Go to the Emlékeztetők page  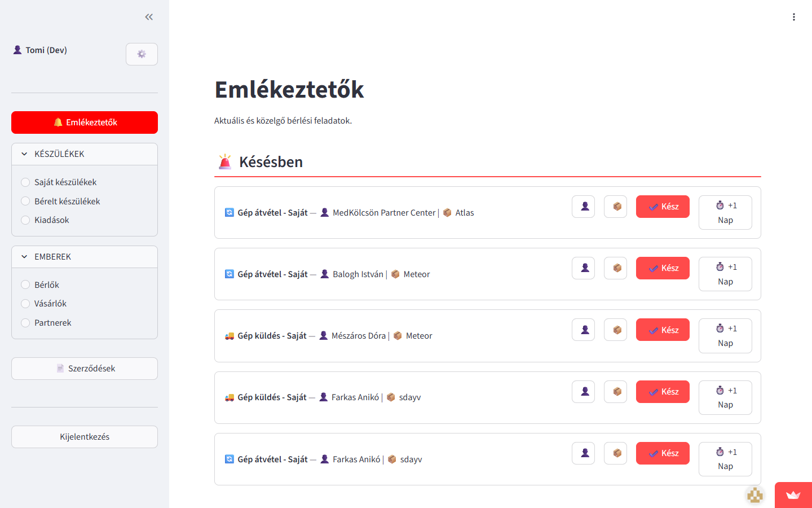point(85,122)
